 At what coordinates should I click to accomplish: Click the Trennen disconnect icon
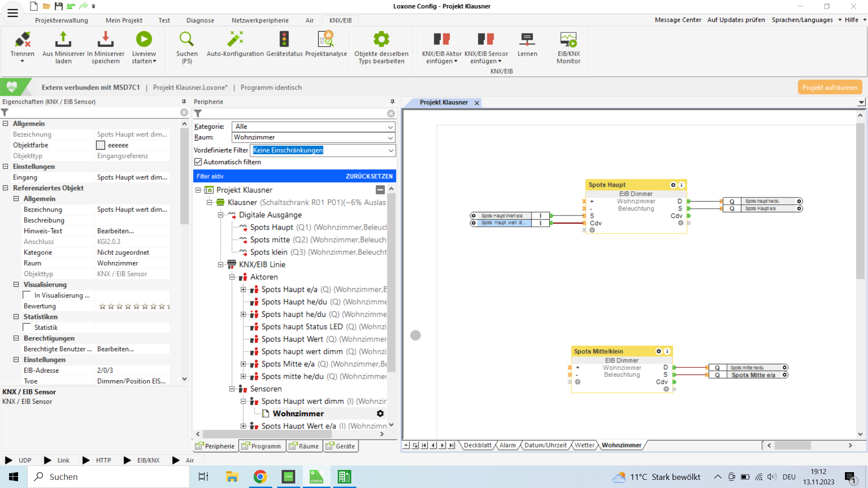(22, 40)
